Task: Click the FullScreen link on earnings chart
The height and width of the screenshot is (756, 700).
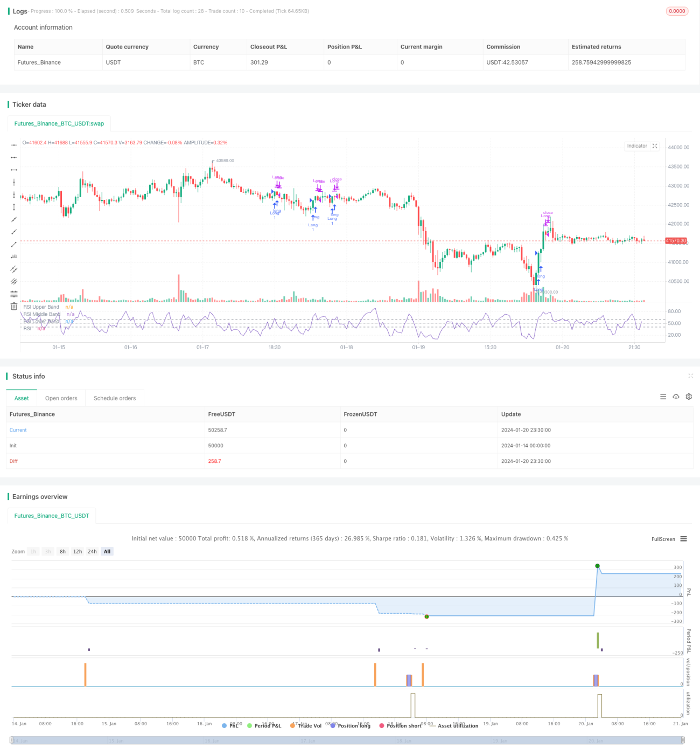Action: (663, 539)
